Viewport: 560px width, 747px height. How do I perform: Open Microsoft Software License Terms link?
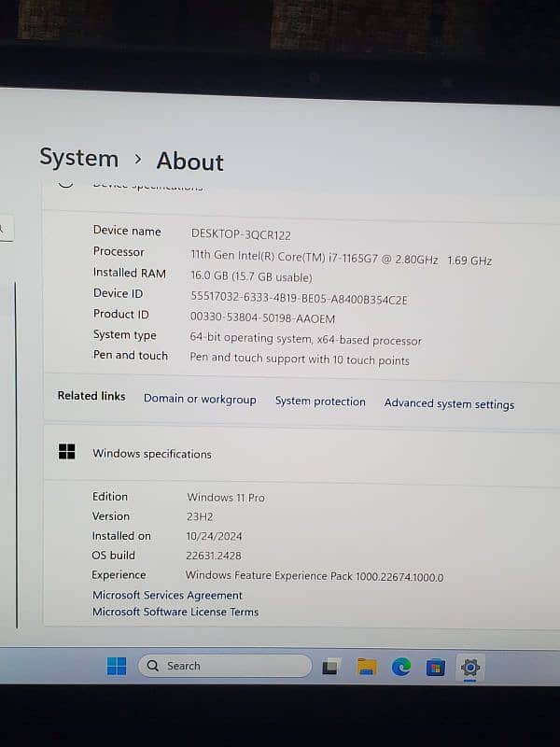pyautogui.click(x=175, y=612)
